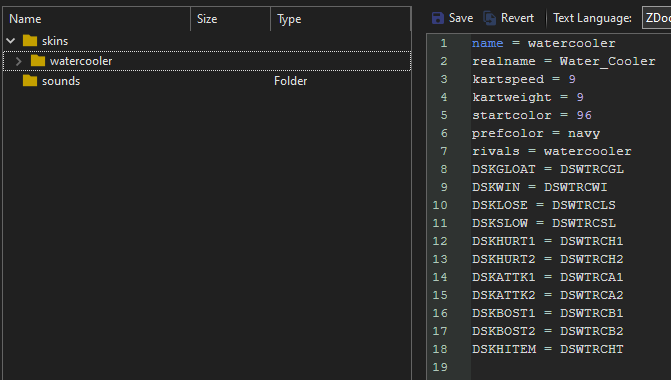This screenshot has width=671, height=380.
Task: Click the watercooler folder icon
Action: coord(38,61)
